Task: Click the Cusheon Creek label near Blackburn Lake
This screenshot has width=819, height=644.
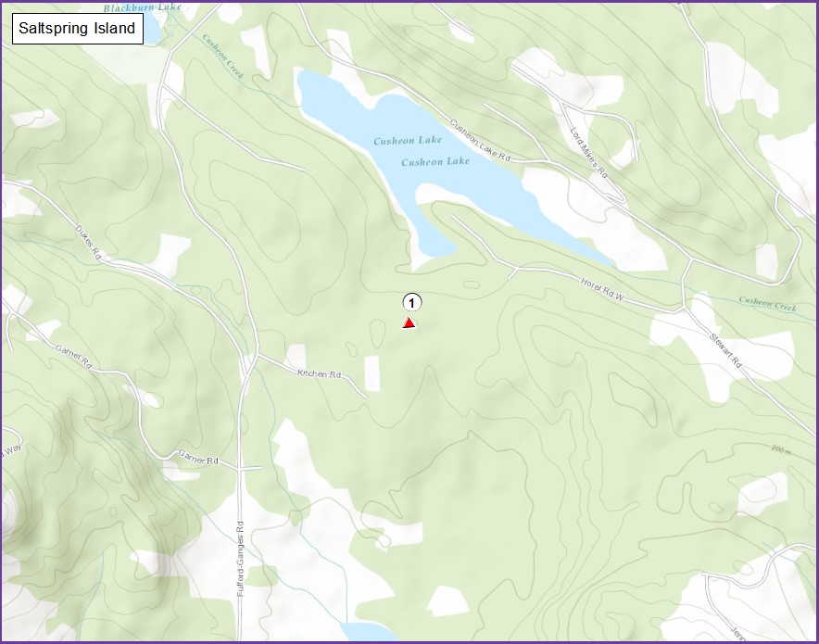Action: (222, 57)
